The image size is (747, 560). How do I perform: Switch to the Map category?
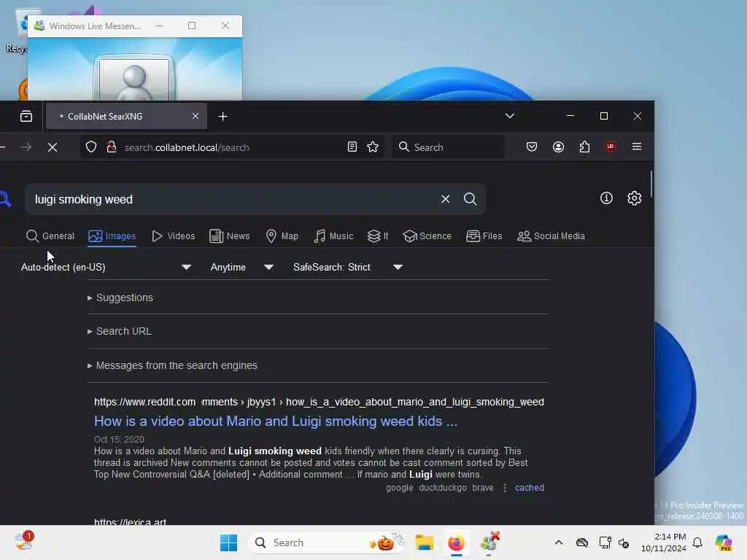click(282, 236)
